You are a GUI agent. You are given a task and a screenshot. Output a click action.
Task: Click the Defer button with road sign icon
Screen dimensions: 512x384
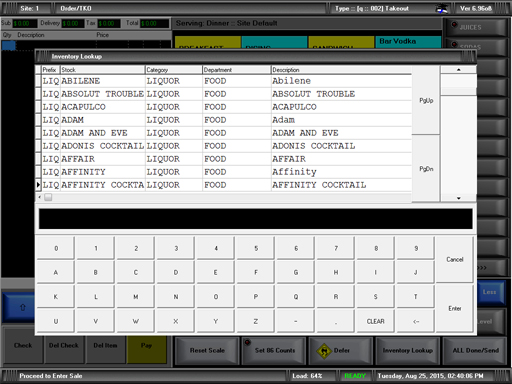point(340,351)
